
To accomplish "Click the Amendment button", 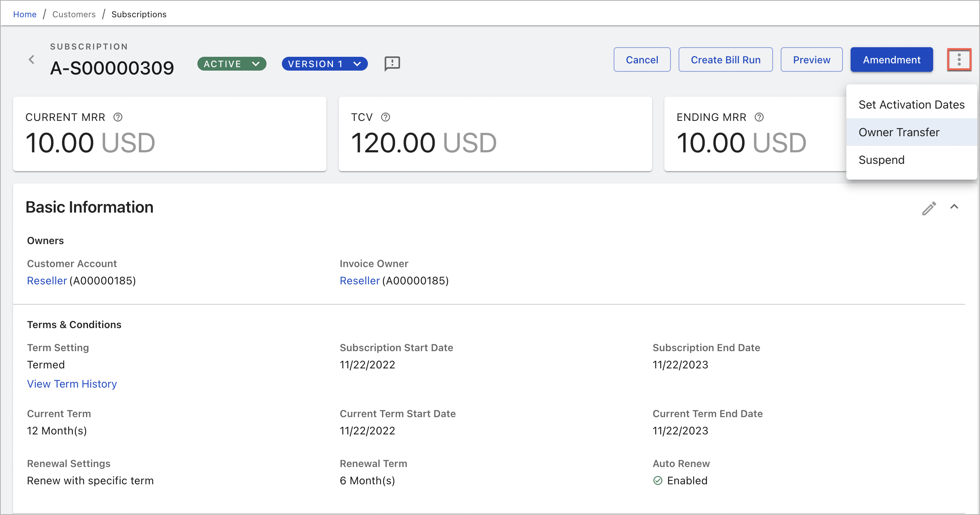I will [x=891, y=60].
